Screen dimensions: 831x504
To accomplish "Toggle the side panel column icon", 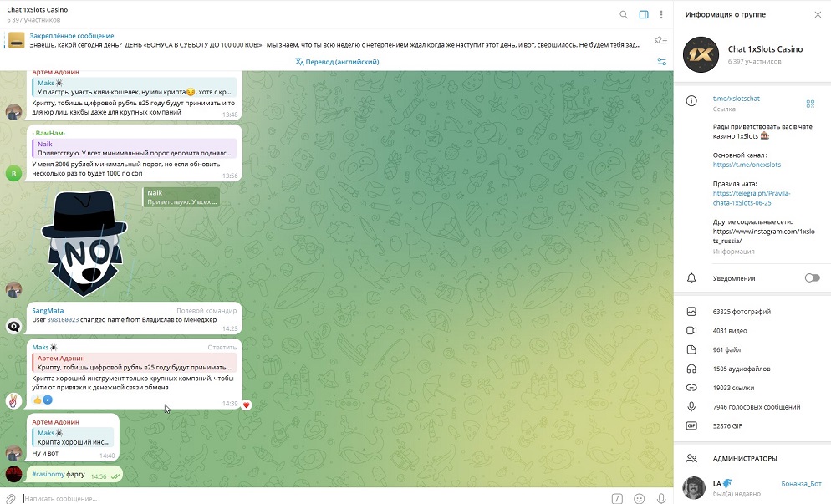I will [x=644, y=15].
